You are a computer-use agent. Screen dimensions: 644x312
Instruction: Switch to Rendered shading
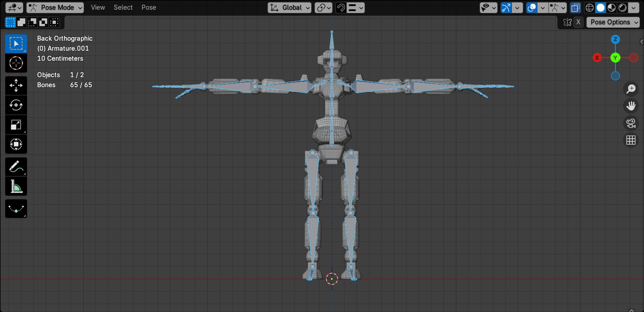point(623,8)
